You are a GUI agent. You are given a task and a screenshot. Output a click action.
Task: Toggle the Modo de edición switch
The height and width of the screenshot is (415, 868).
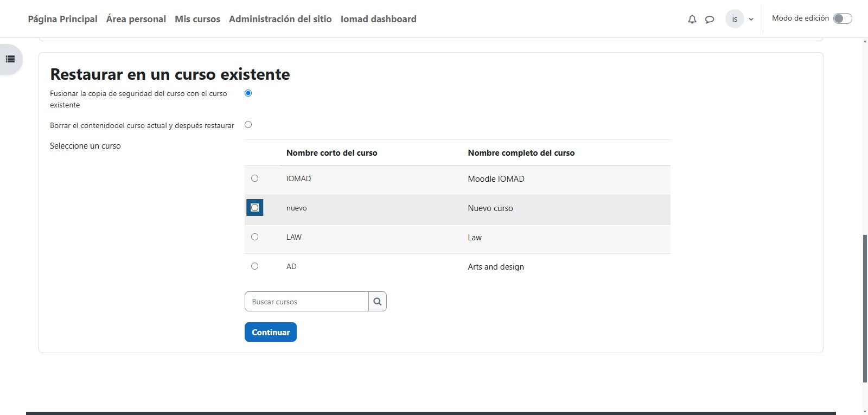click(x=843, y=18)
